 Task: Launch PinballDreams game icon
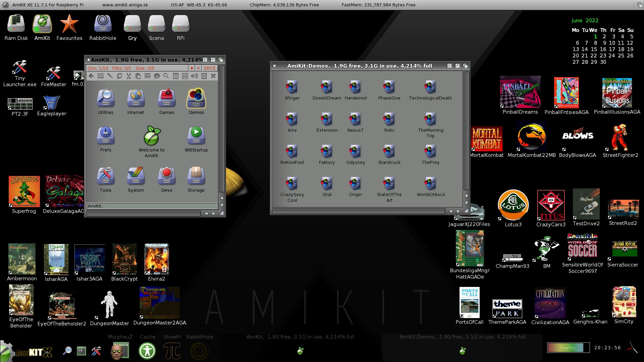tap(520, 95)
